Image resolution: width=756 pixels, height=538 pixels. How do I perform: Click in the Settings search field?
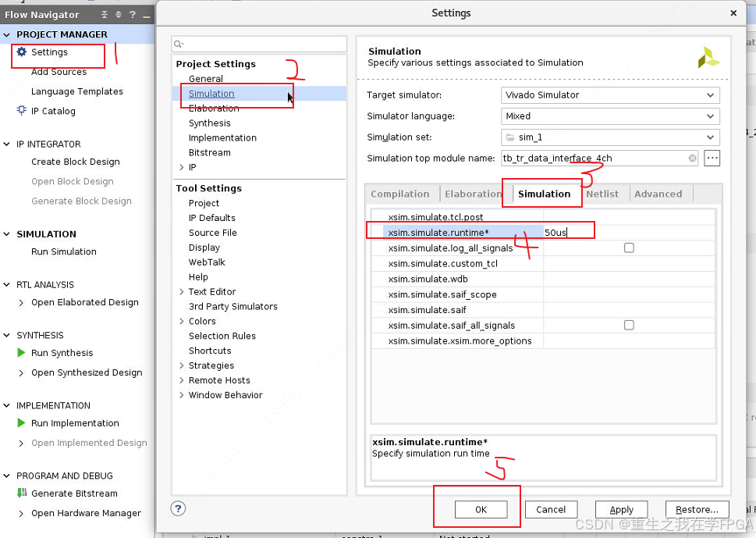(259, 44)
